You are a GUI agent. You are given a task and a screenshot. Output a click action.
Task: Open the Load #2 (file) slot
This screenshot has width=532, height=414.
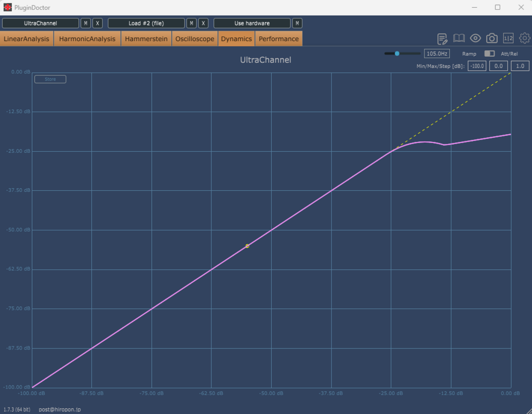(x=146, y=23)
